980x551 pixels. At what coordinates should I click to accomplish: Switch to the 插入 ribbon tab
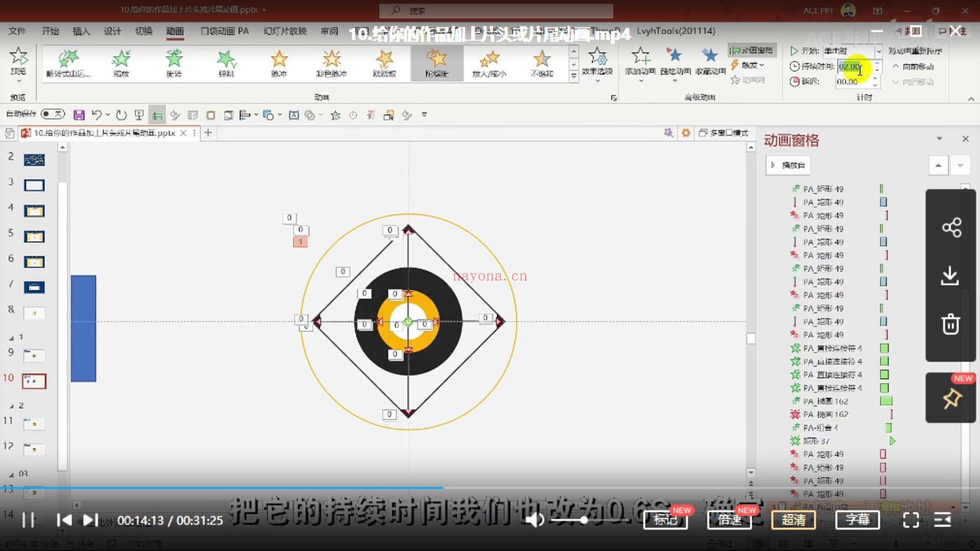coord(81,31)
